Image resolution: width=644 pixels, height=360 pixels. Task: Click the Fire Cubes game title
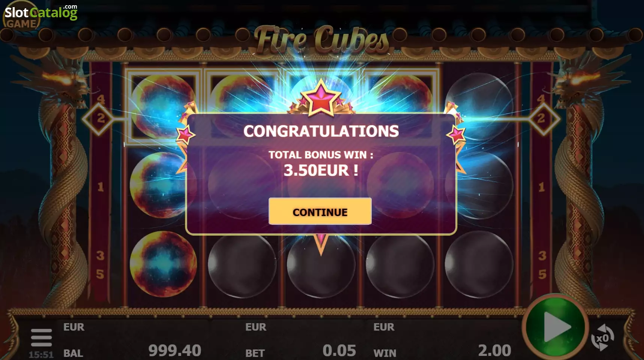click(321, 39)
